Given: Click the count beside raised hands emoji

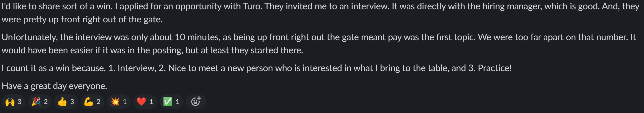Looking at the screenshot, I should [x=19, y=102].
